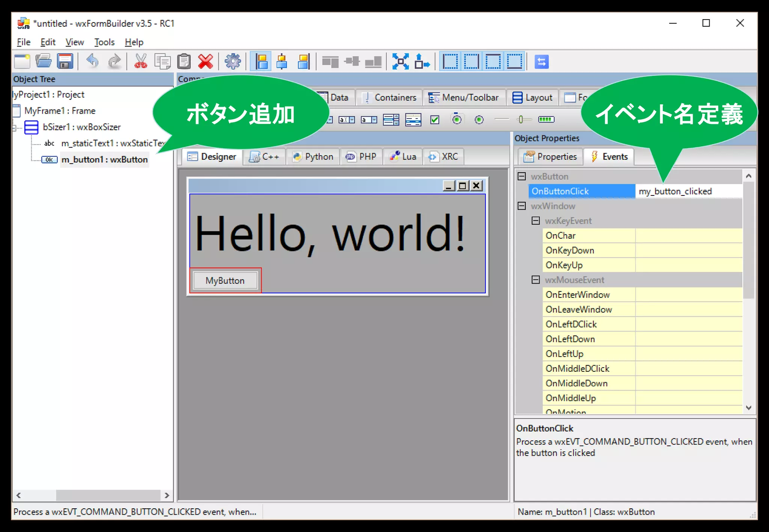This screenshot has width=769, height=532.
Task: Toggle the Left Border toolbar button
Action: (x=450, y=62)
